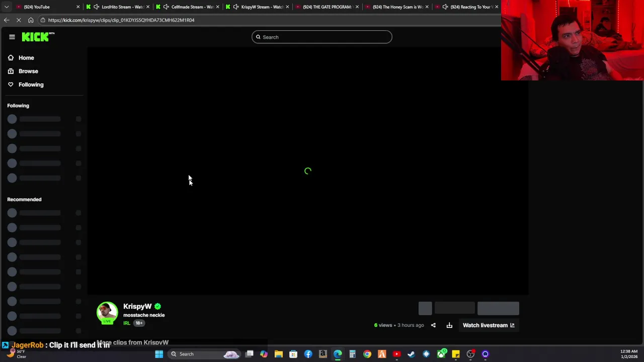Click the 18+ tag under KrispyW
The image size is (644, 362).
[139, 323]
